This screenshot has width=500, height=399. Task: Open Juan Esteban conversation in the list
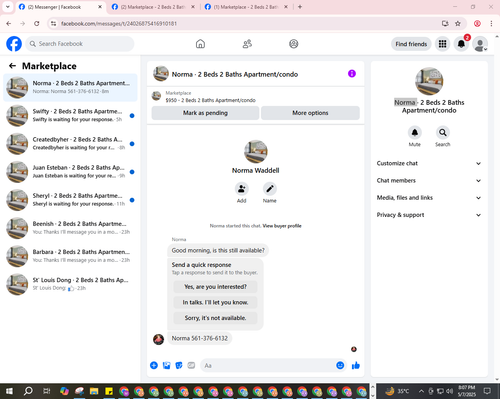(70, 172)
